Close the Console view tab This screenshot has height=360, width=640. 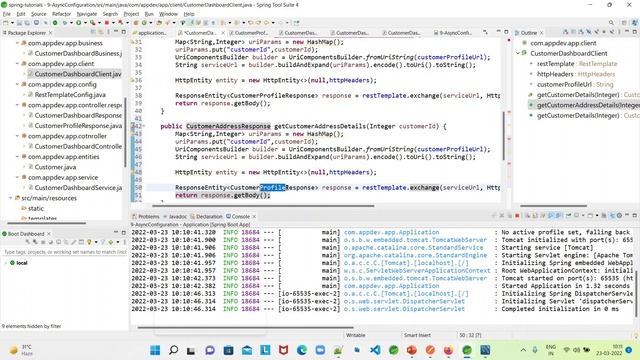click(x=254, y=216)
